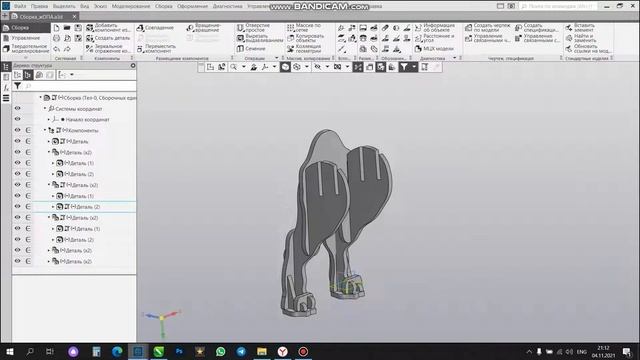Screen dimensions: 640x360
Task: Click the funnel filter icon in the tree panel
Action: point(18,86)
